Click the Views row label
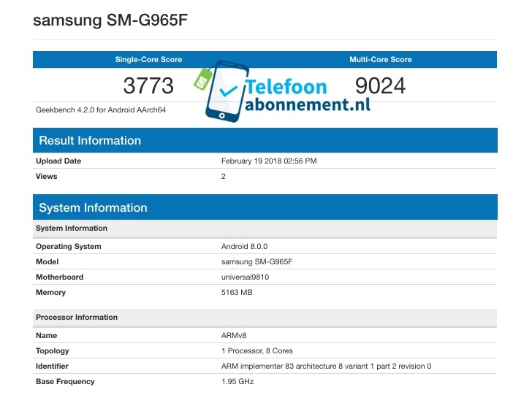This screenshot has height=395, width=532. click(46, 176)
